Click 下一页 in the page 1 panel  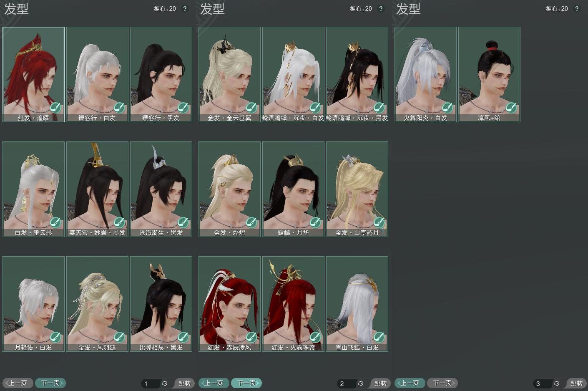[x=50, y=383]
